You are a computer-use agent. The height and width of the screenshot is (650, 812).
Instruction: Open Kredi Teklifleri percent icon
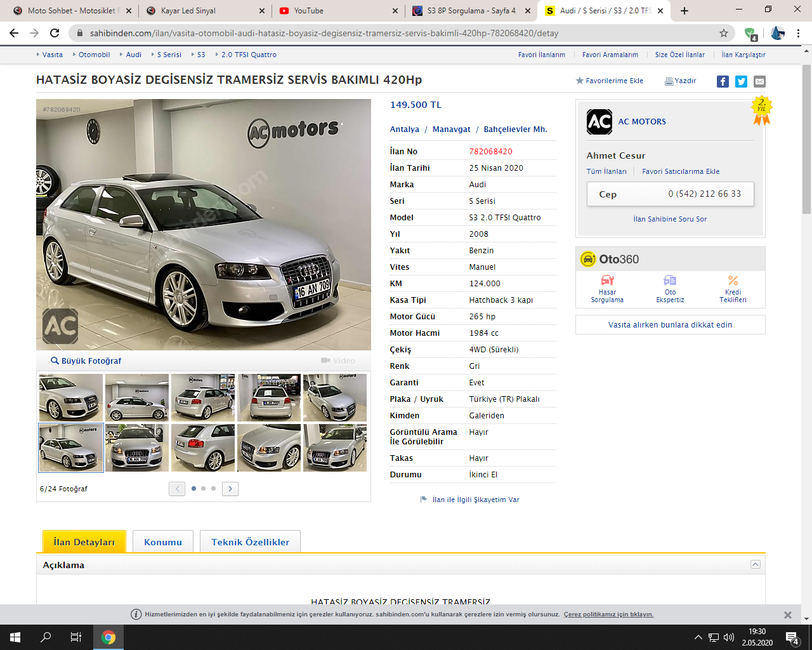coord(733,281)
